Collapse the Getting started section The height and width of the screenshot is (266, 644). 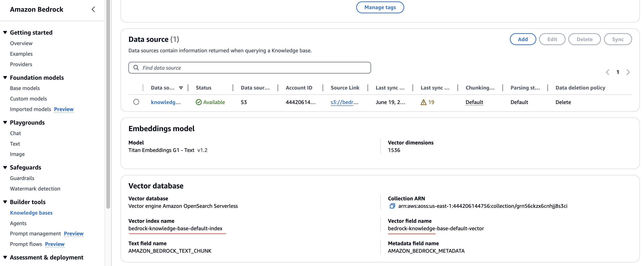(x=5, y=32)
